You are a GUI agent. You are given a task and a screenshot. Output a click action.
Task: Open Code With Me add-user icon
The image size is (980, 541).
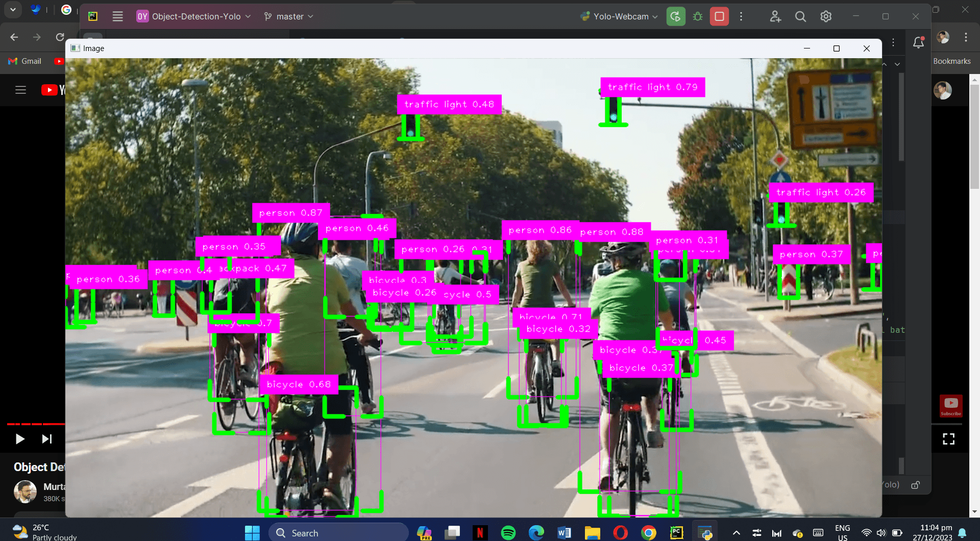click(775, 16)
